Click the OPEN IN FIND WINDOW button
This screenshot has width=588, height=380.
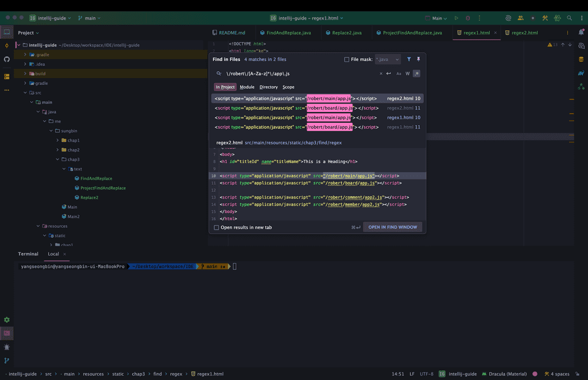point(393,227)
